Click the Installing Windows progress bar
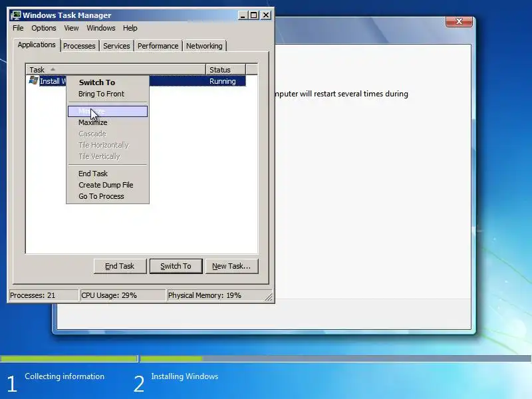The width and height of the screenshot is (532, 399). (x=336, y=358)
